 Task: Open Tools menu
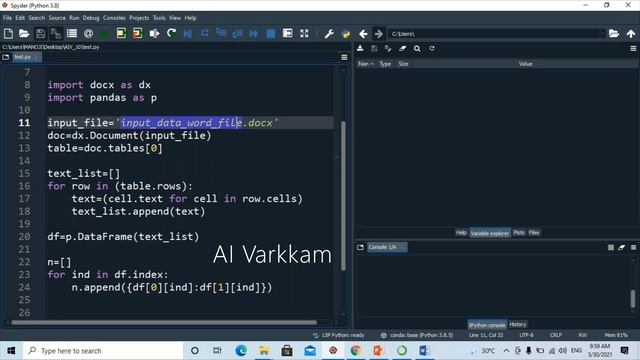pyautogui.click(x=159, y=18)
